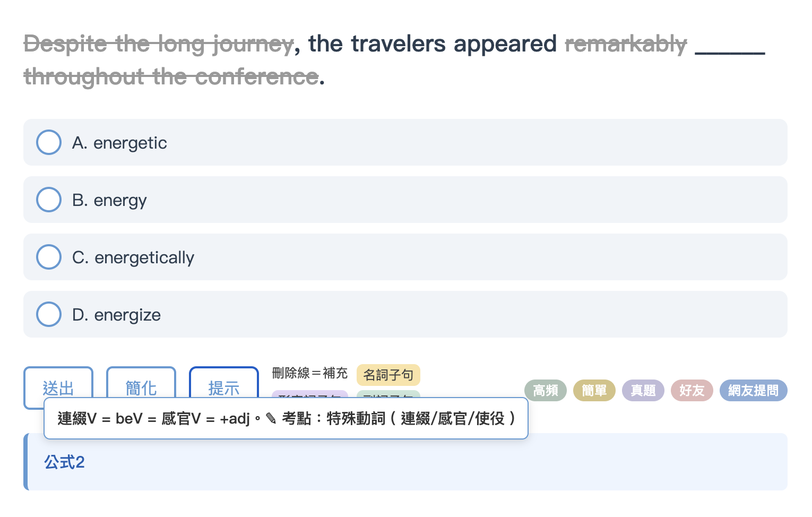Screen dimensions: 812x517
Task: Select answer D. energize radio button
Action: 49,314
